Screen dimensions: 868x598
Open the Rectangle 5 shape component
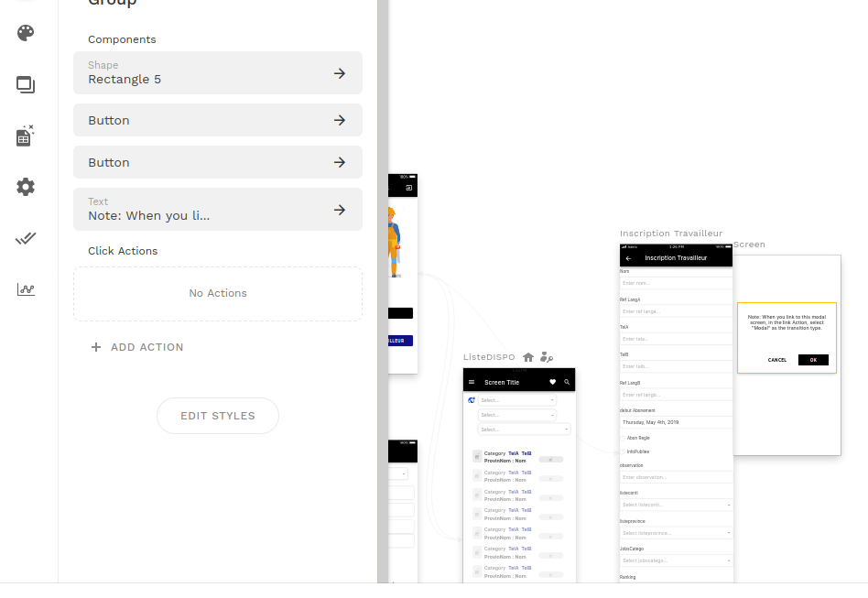tap(218, 72)
